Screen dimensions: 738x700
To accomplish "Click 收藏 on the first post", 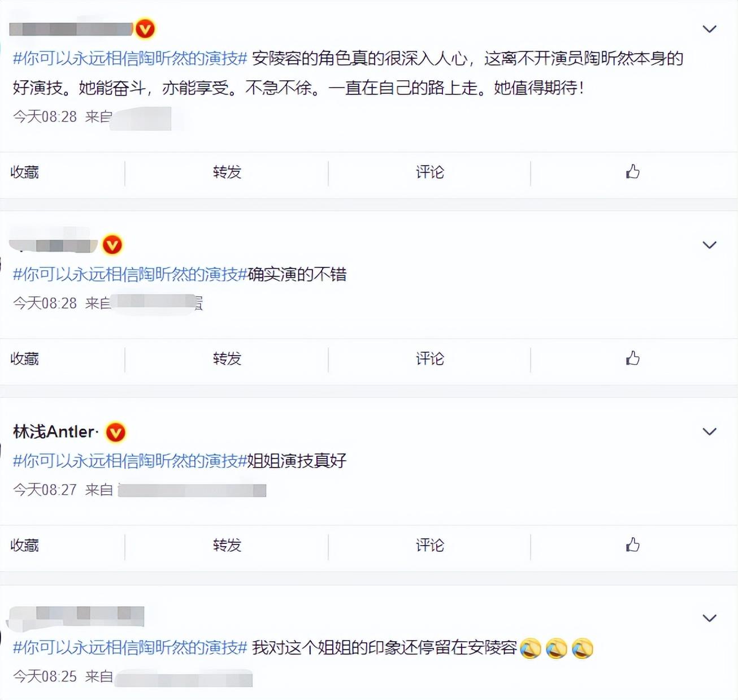I will [x=25, y=172].
